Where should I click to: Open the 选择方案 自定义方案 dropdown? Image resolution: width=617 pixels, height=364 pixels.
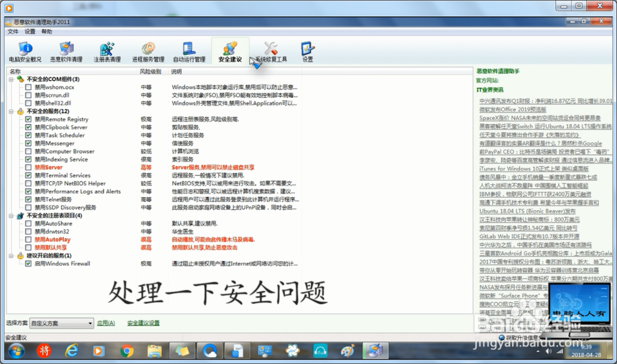point(62,323)
